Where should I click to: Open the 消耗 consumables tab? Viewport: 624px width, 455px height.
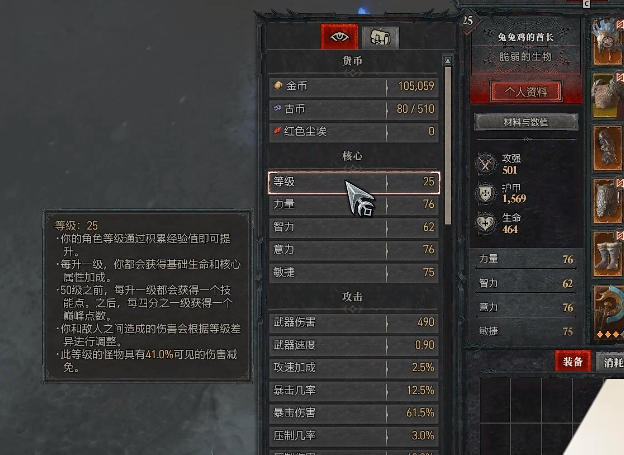610,361
